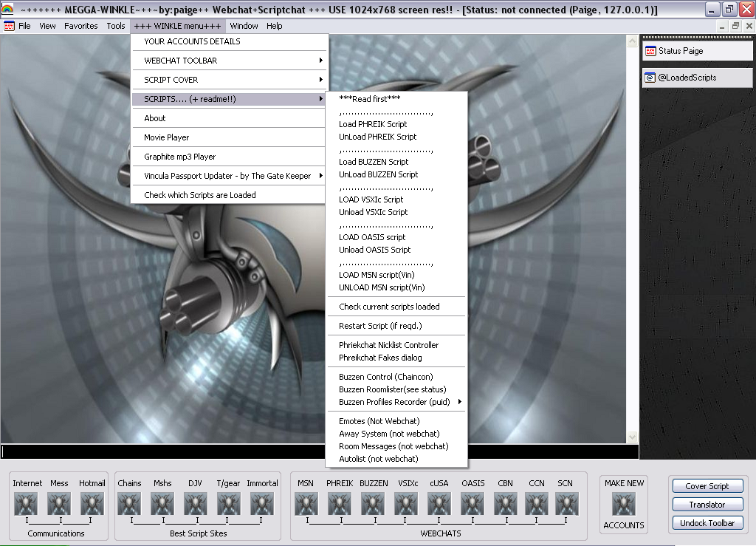Select UNLOAD MSN script(Vin)

pyautogui.click(x=396, y=287)
